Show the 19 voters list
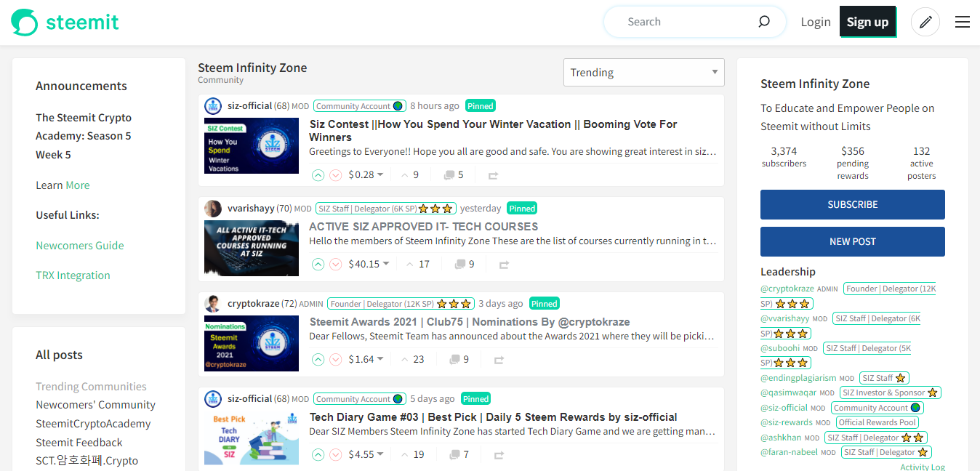Viewport: 980px width, 471px height. pyautogui.click(x=413, y=455)
